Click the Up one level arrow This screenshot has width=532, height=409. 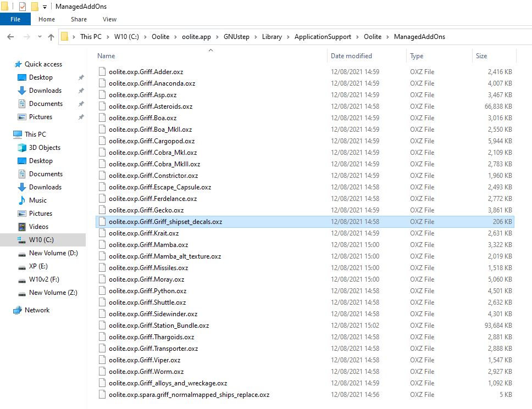click(51, 37)
